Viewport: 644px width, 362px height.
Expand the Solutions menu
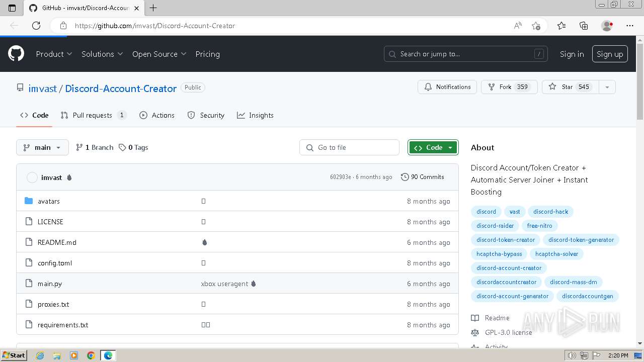tap(102, 54)
